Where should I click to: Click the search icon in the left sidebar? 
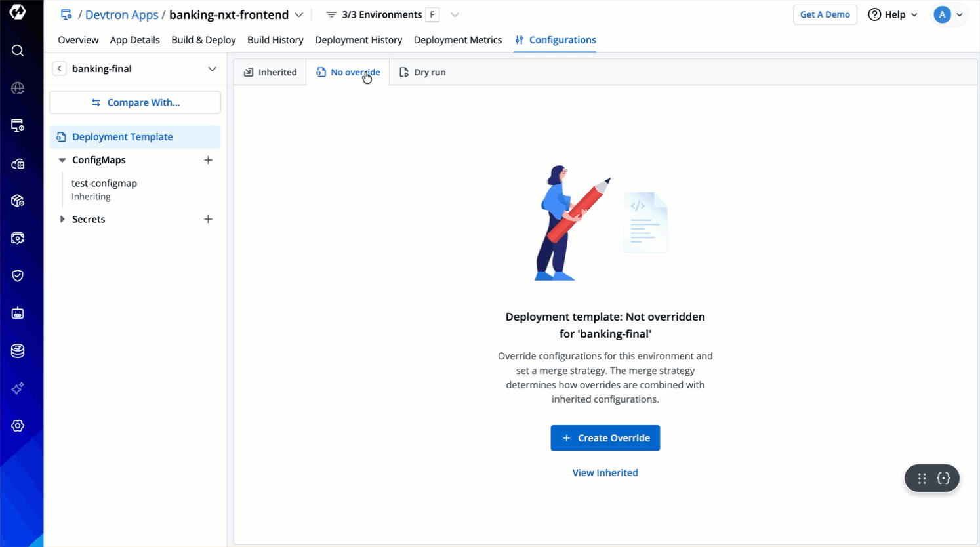tap(18, 51)
